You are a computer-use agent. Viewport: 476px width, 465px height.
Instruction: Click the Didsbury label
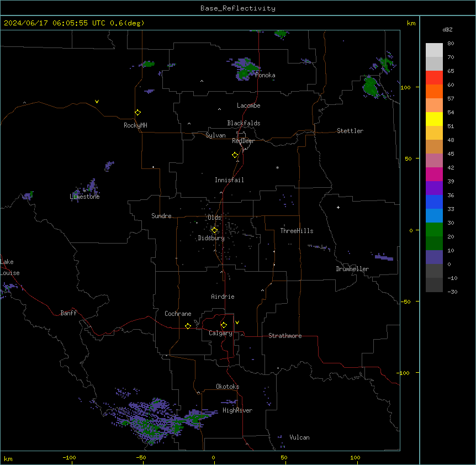211,238
